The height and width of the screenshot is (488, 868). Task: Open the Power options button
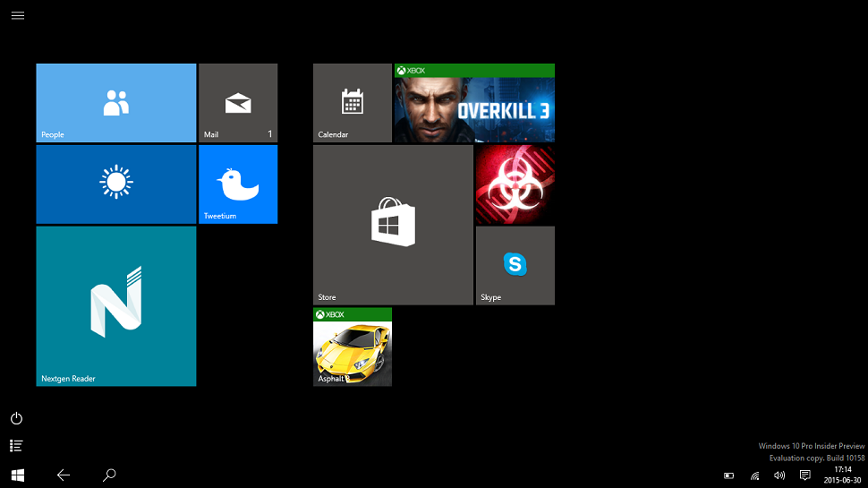tap(16, 418)
